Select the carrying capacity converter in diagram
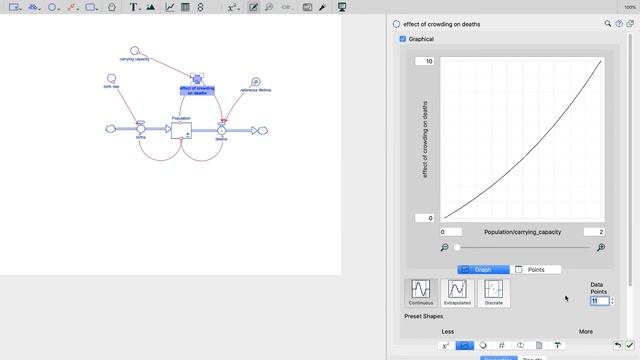640x360 pixels. [134, 51]
